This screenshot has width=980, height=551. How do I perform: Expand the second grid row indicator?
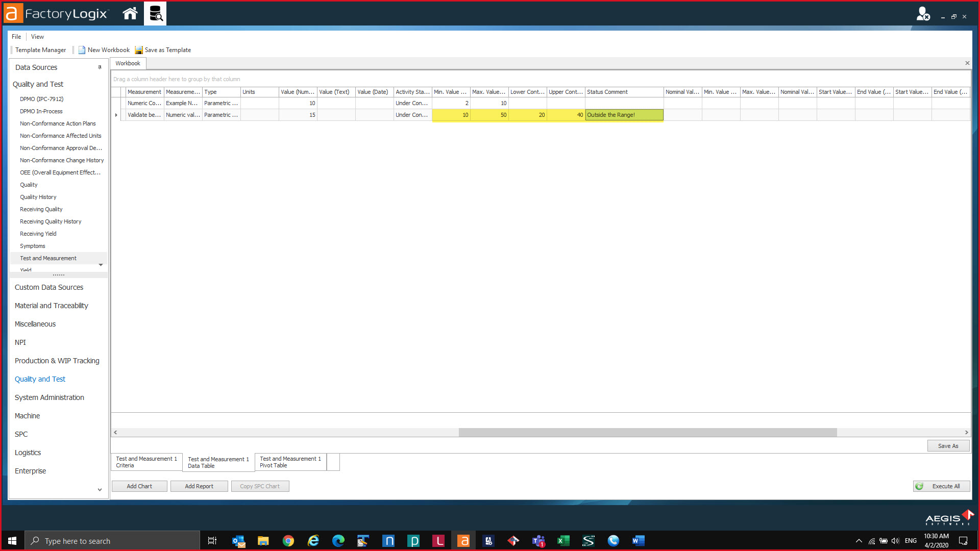coord(116,115)
